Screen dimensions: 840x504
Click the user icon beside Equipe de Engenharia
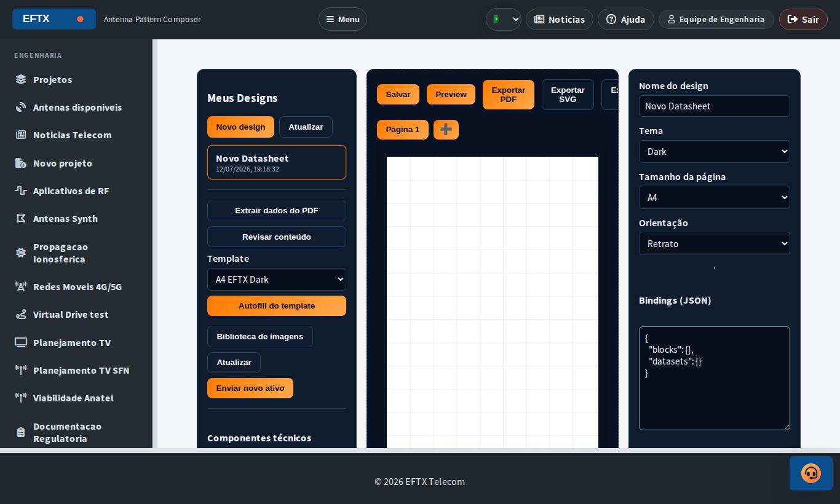click(672, 19)
